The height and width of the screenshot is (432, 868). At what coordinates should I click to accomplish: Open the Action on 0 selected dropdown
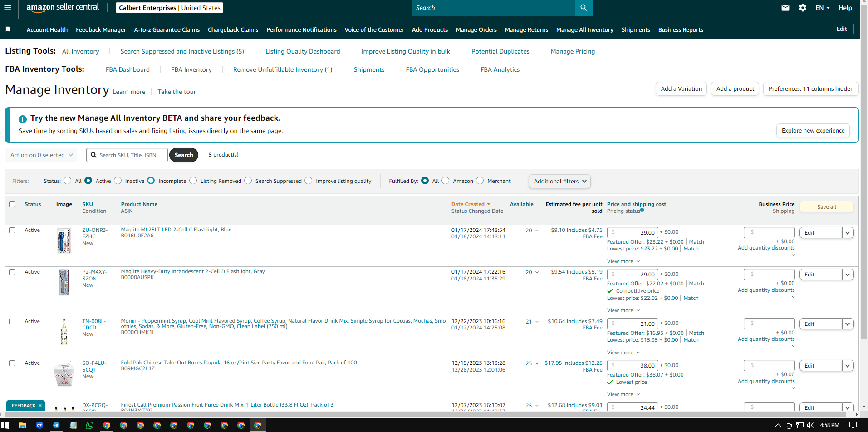pos(41,155)
